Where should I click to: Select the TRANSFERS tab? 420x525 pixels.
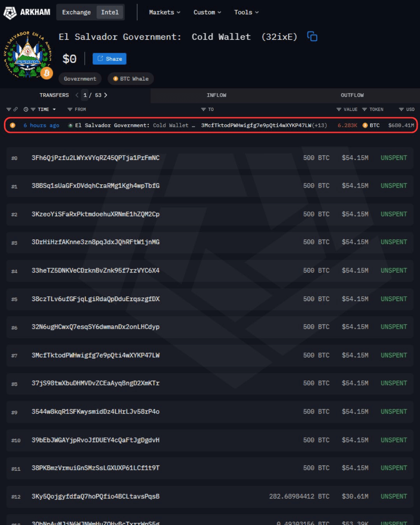click(x=54, y=95)
